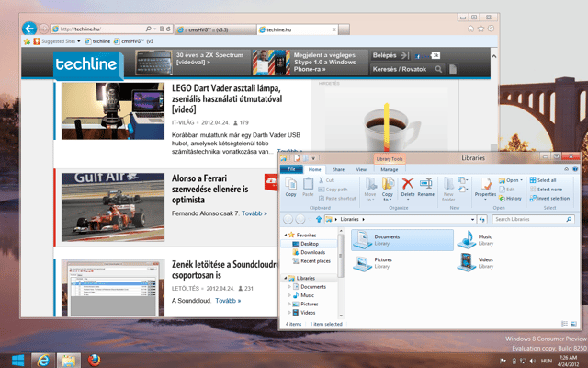Click Copy path in the Clipboard group
The width and height of the screenshot is (588, 368).
333,190
